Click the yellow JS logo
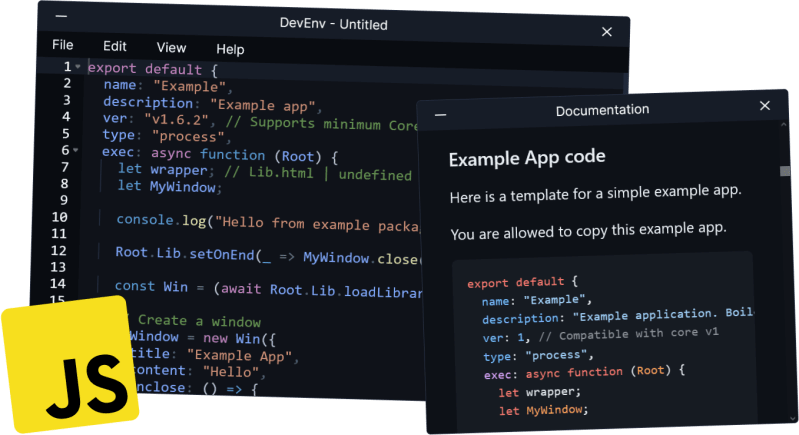799x435 pixels. click(70, 364)
